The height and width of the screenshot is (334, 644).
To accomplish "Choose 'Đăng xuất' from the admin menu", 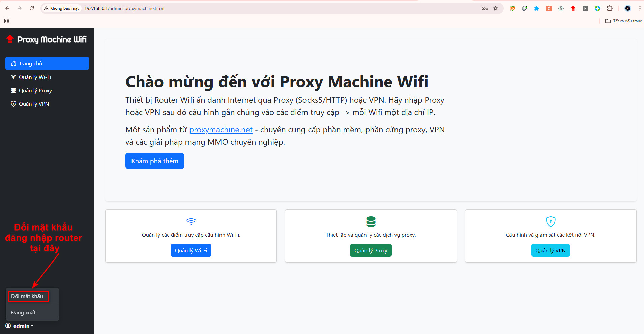I will [32, 313].
